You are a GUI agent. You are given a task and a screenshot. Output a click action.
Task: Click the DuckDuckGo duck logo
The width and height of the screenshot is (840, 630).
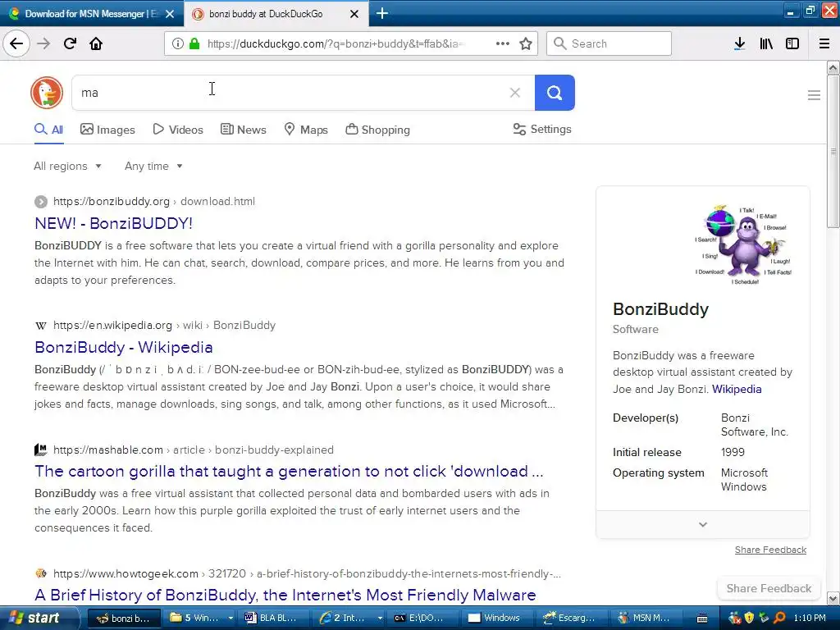point(47,93)
